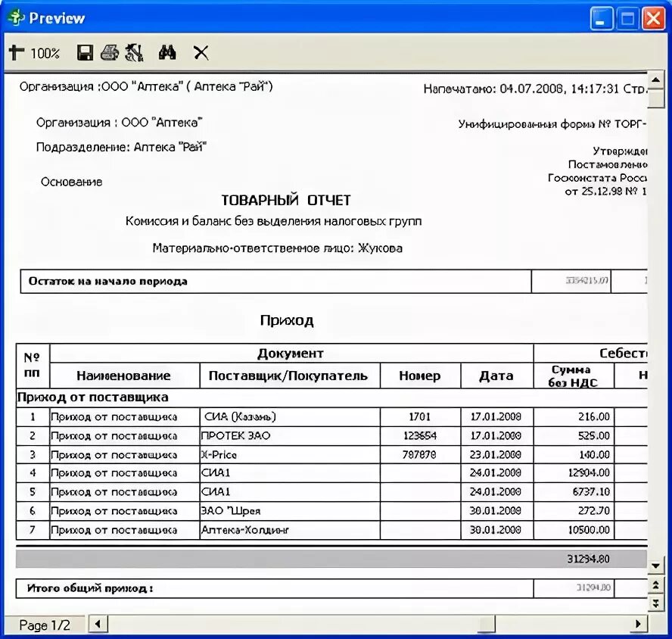The width and height of the screenshot is (672, 639).
Task: Open print setup tools icon
Action: pos(134,53)
